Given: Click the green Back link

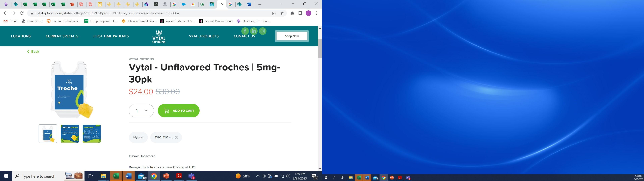Looking at the screenshot, I should [33, 51].
